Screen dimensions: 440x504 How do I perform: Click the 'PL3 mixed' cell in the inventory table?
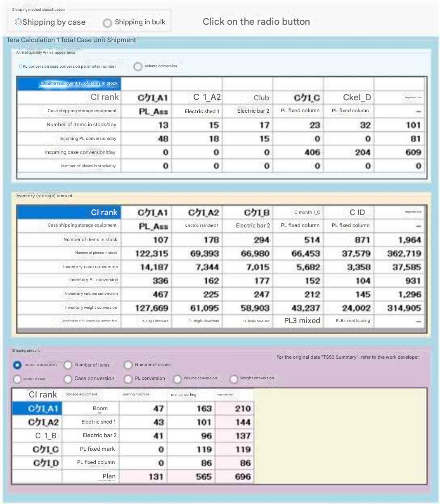tap(302, 321)
